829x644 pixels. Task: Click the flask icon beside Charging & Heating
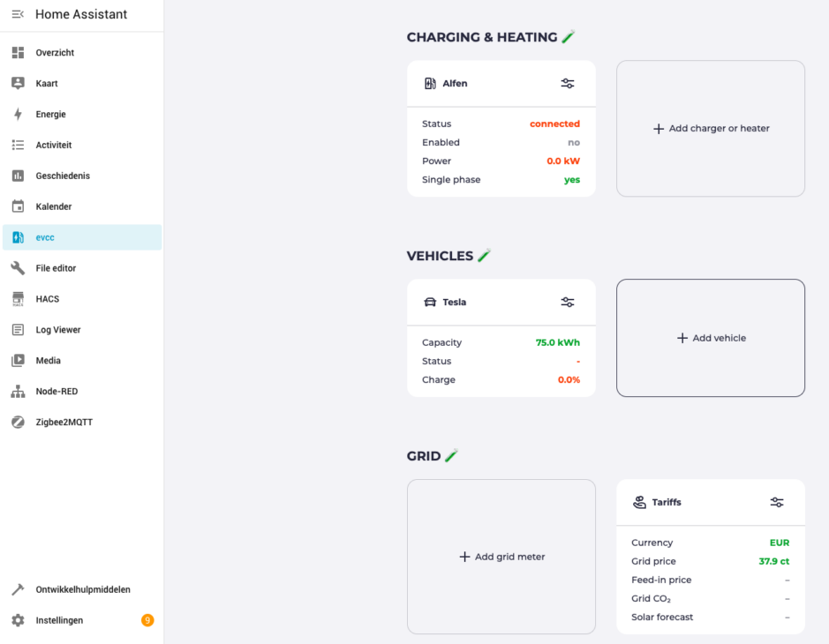pos(569,37)
